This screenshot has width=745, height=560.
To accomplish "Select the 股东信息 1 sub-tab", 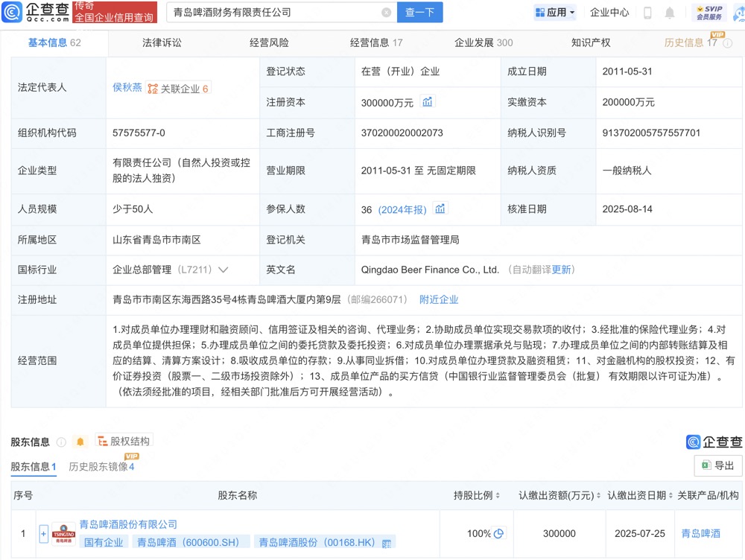I will 34,467.
